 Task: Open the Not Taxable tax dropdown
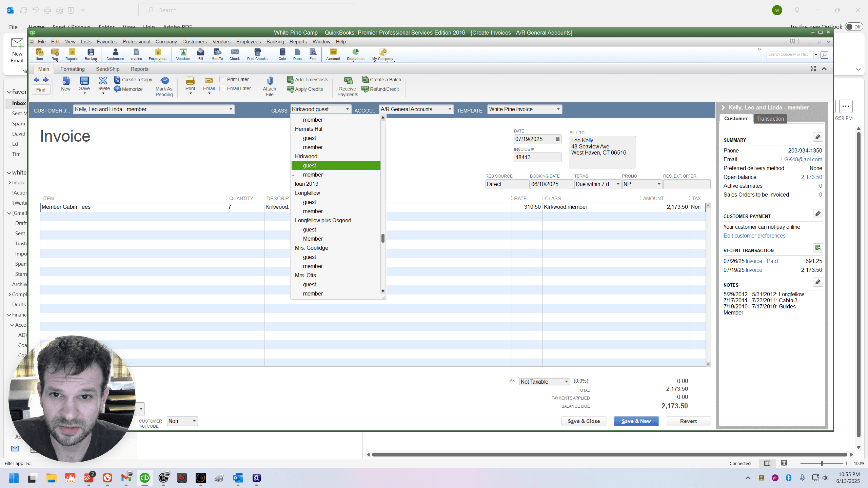tap(566, 382)
